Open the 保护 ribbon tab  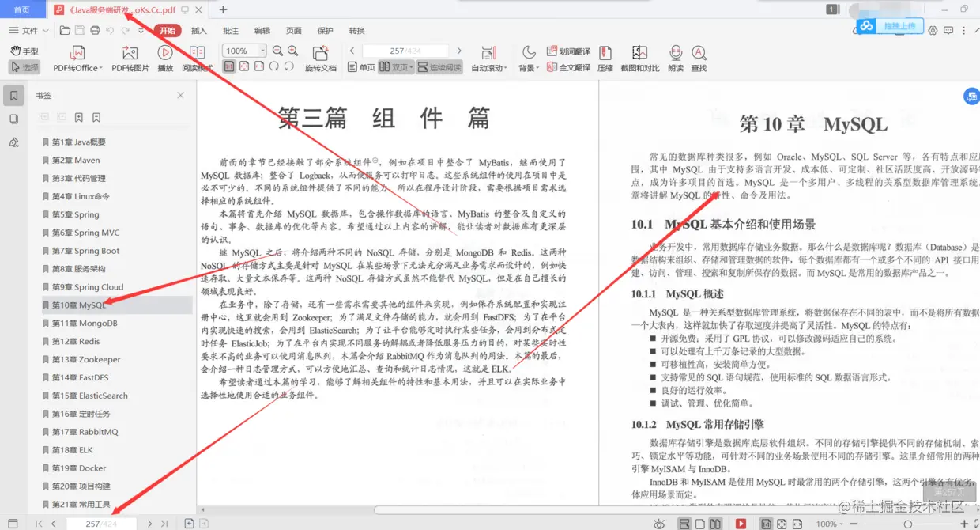[x=326, y=31]
